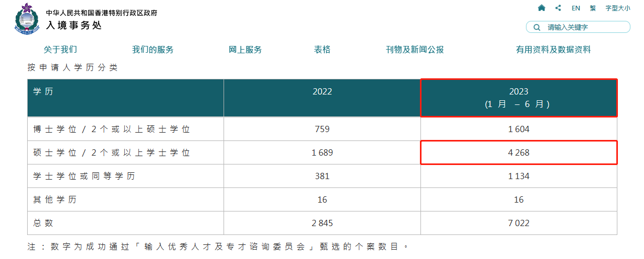Open the home page icon
Viewport: 644px width, 259px height.
542,8
